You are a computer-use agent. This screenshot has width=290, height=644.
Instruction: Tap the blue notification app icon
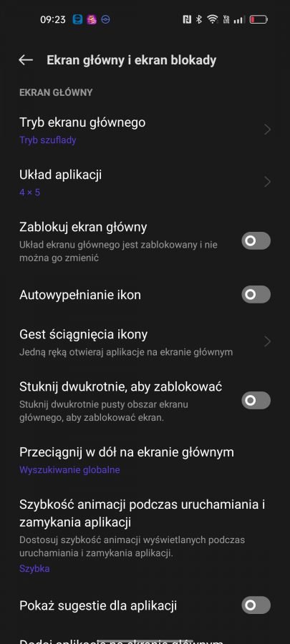coord(77,19)
